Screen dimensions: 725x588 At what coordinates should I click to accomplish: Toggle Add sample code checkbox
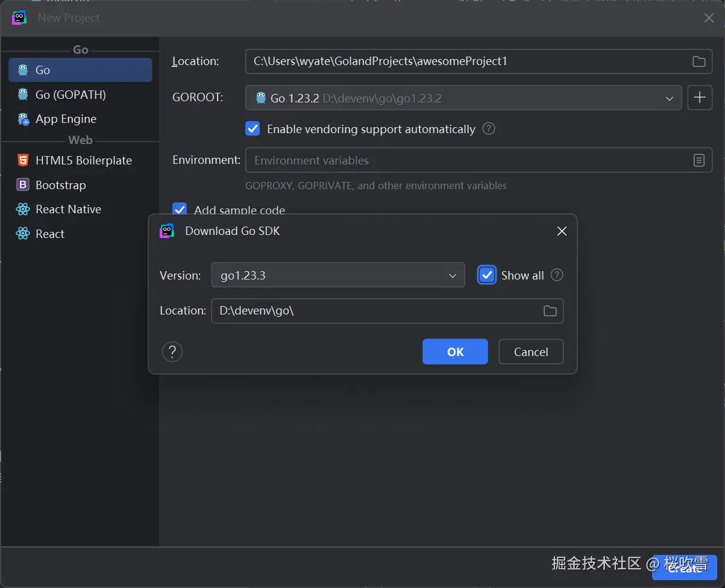click(x=180, y=209)
